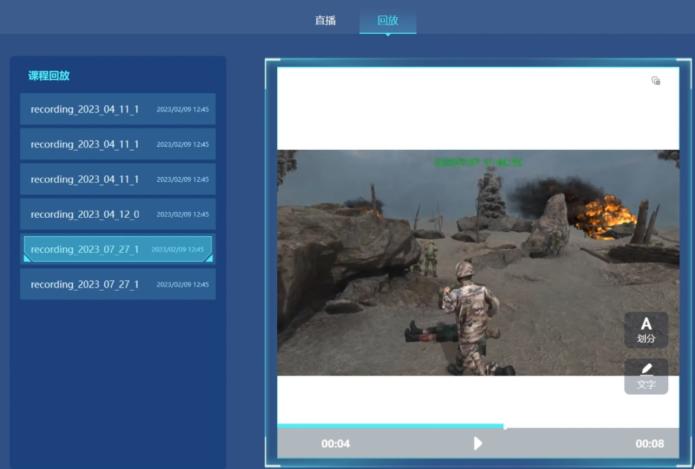This screenshot has width=695, height=469.
Task: Click the small icon at the video's top-right corner
Action: 655,81
